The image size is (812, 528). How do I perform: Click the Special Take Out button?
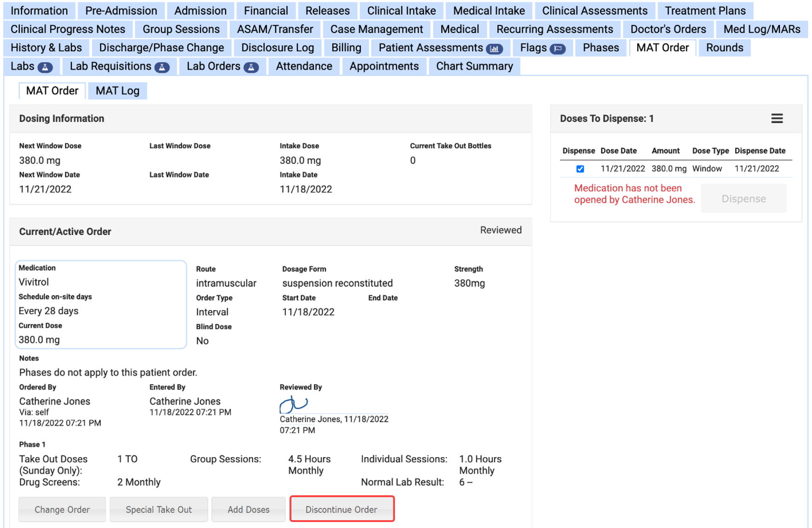158,509
